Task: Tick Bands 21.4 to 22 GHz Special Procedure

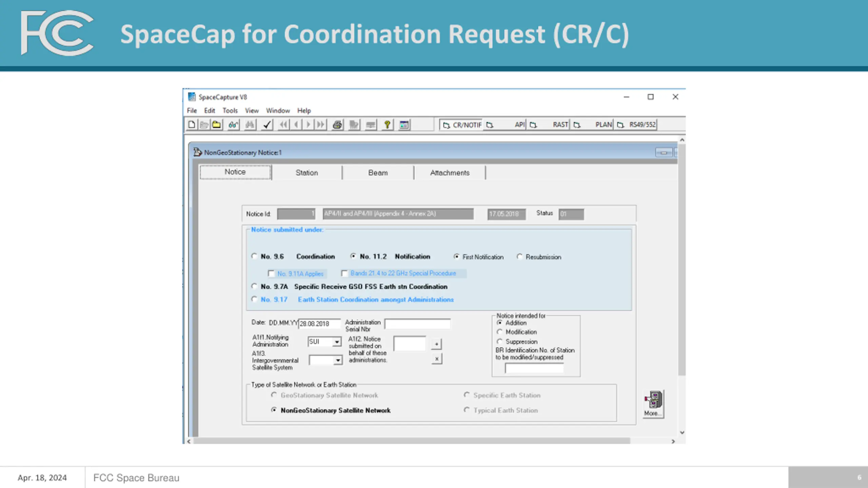Action: pos(344,273)
